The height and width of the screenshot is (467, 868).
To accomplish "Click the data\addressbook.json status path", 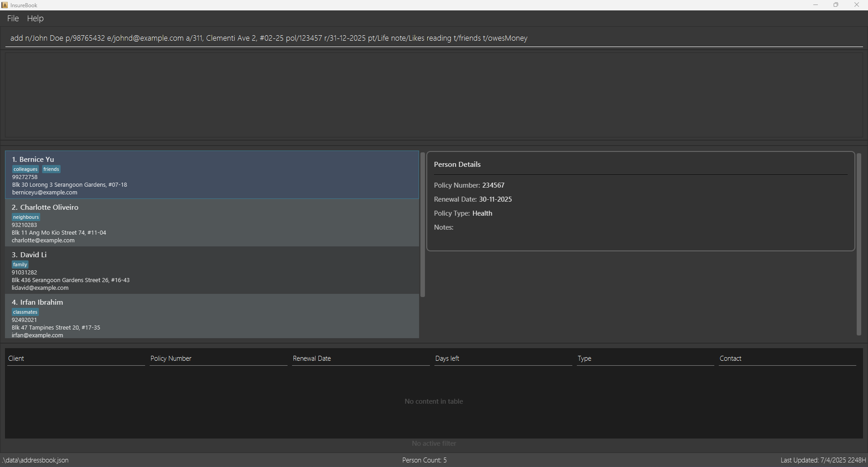I will click(x=36, y=460).
